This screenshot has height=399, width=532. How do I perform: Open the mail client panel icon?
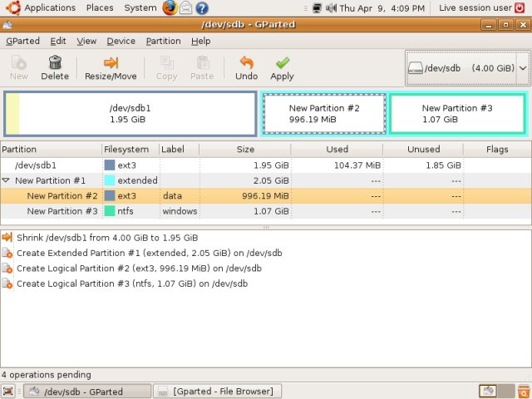[186, 7]
